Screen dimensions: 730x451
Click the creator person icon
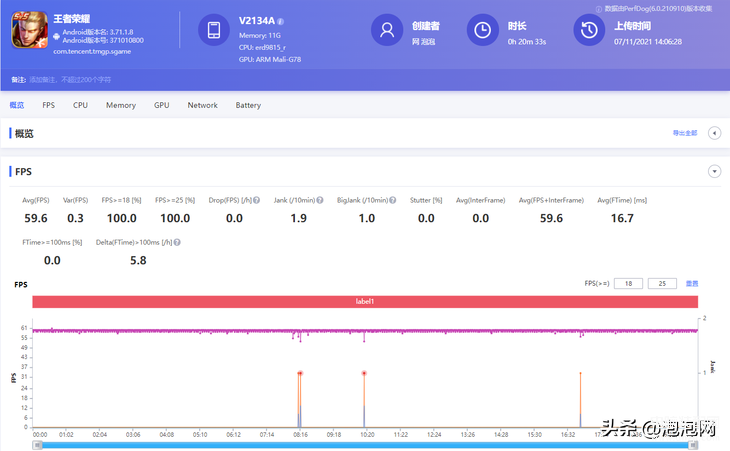(x=386, y=30)
